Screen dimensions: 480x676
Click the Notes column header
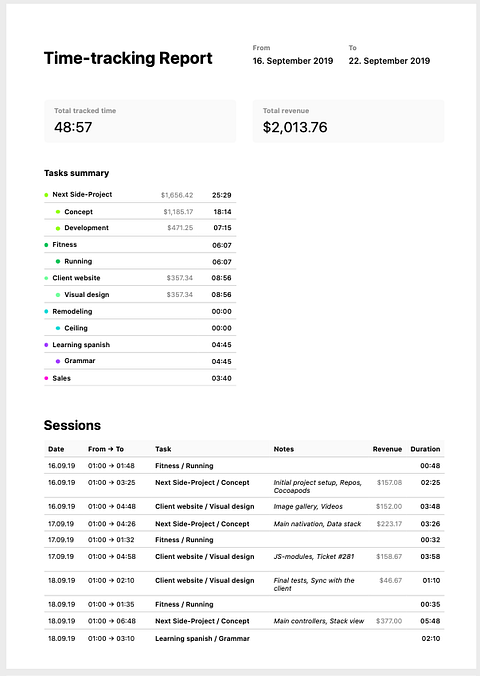[x=284, y=449]
